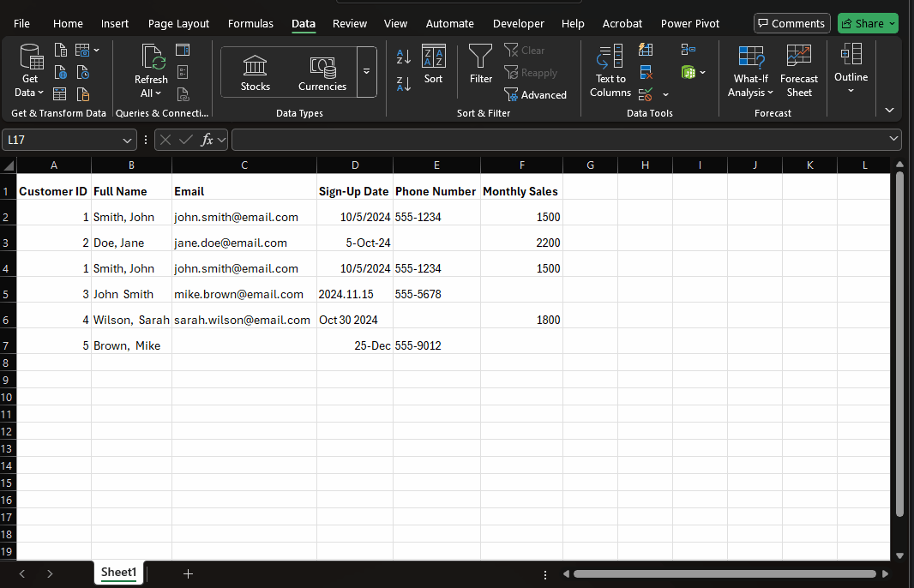Viewport: 914px width, 588px height.
Task: Open the Forecast Sheet tool
Action: (798, 72)
